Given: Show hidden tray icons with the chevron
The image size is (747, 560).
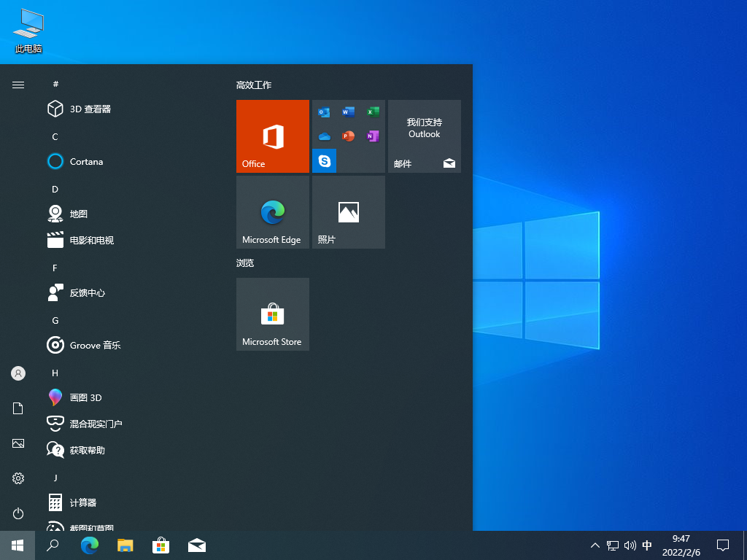Looking at the screenshot, I should [595, 545].
